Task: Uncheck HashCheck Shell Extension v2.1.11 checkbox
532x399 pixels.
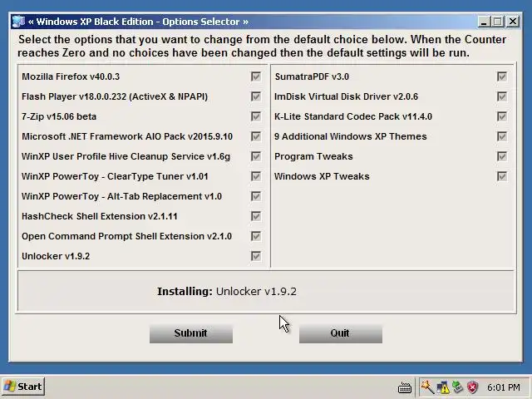Action: click(256, 216)
